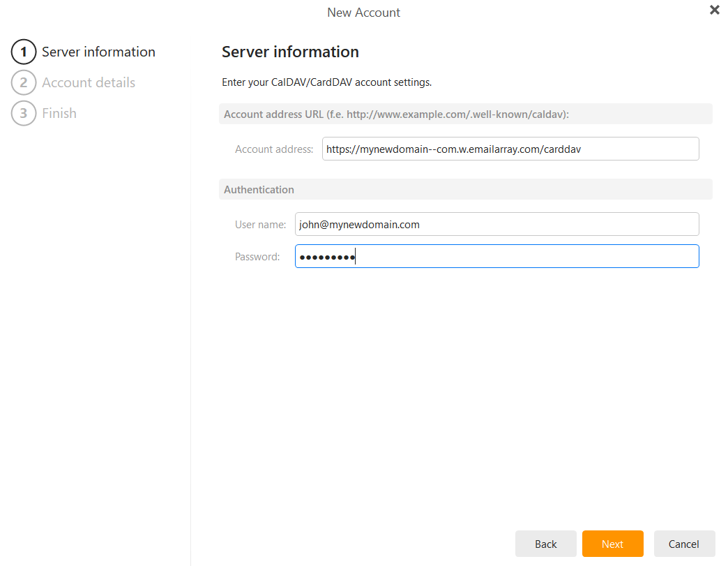Viewport: 728px width, 566px height.
Task: Click the Back button
Action: [x=546, y=544]
